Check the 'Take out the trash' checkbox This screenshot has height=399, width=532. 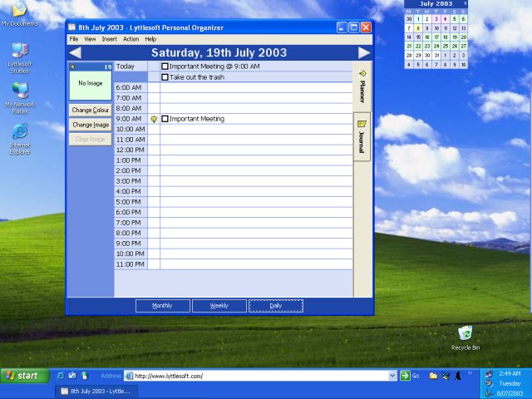pos(165,77)
